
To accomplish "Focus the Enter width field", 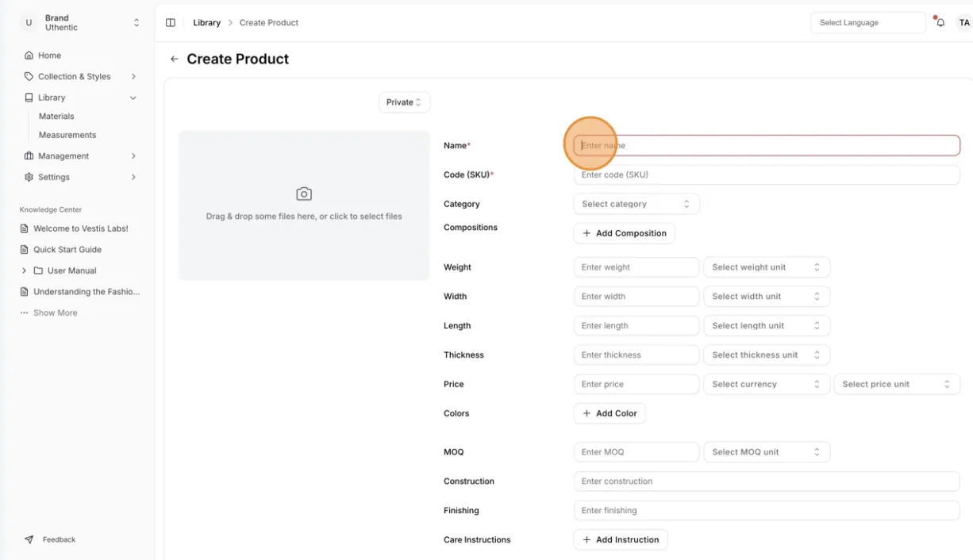I will [636, 297].
